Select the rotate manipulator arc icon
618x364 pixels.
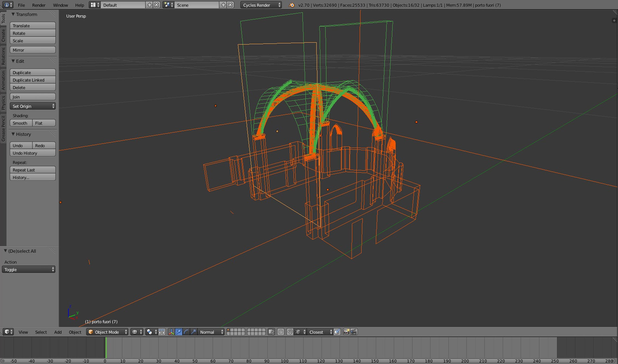(186, 332)
